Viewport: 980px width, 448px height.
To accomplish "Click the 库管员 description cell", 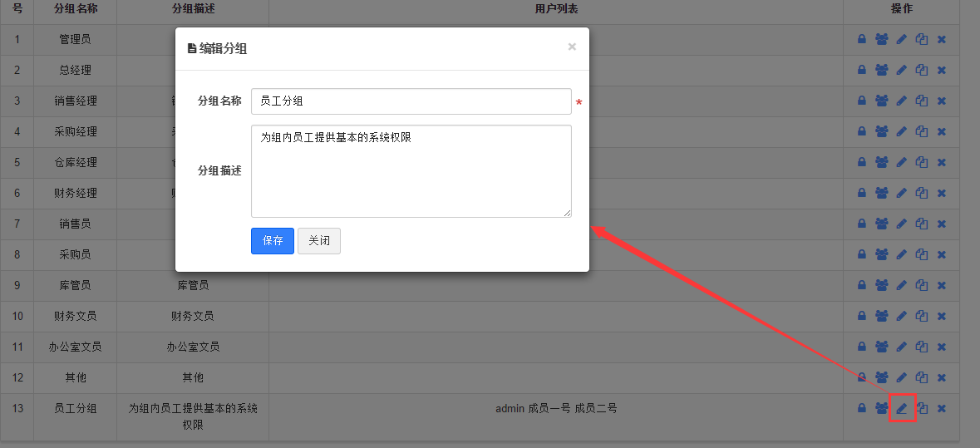I will pos(193,285).
